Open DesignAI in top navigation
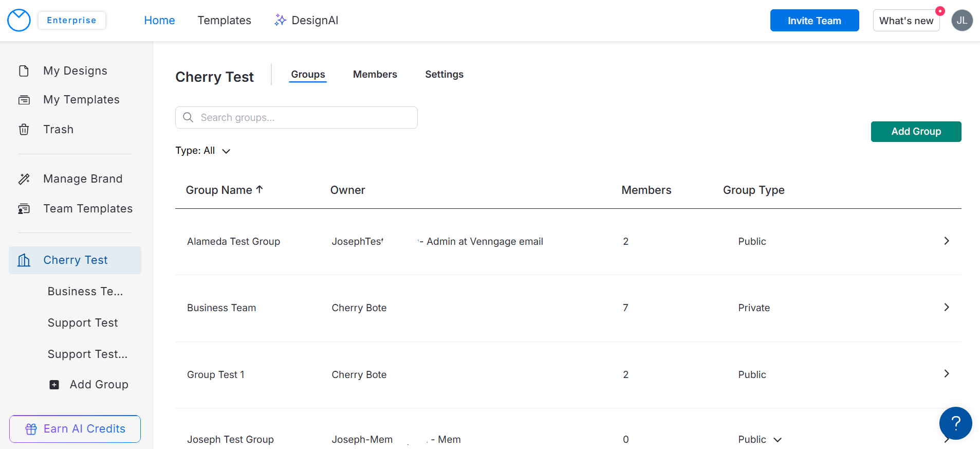The image size is (980, 449). point(306,20)
